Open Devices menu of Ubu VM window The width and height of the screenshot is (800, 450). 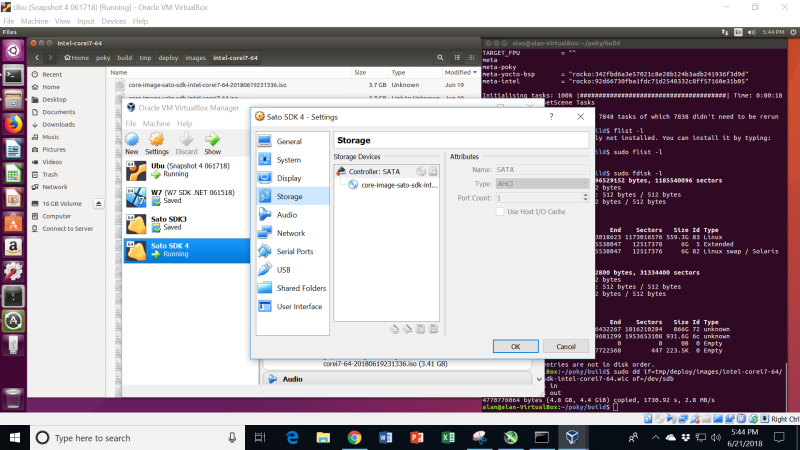point(113,21)
